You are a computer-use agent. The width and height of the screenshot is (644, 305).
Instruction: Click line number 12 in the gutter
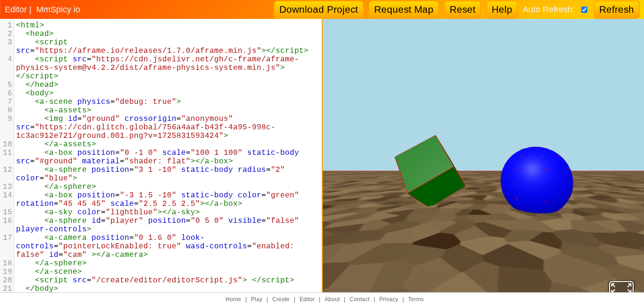click(8, 169)
